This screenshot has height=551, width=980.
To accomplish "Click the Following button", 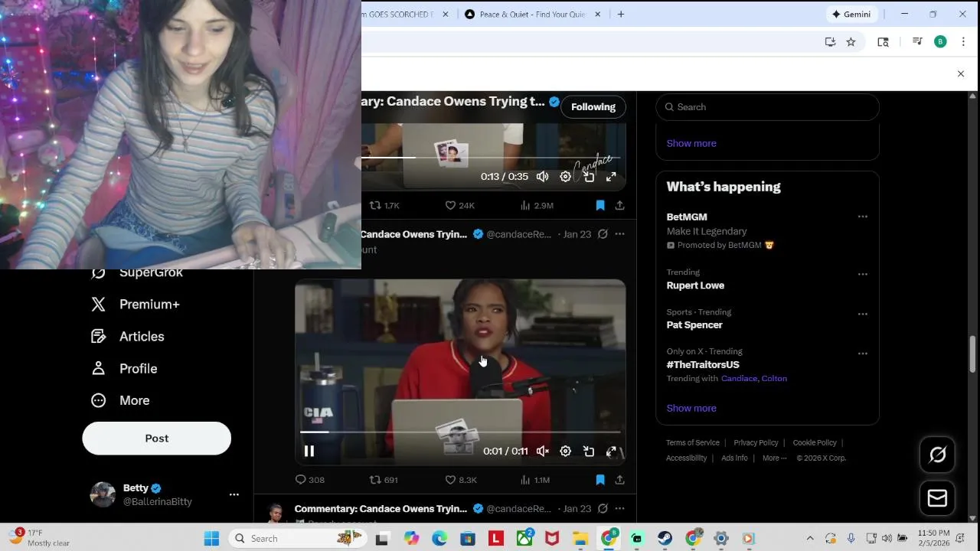I will 593,107.
